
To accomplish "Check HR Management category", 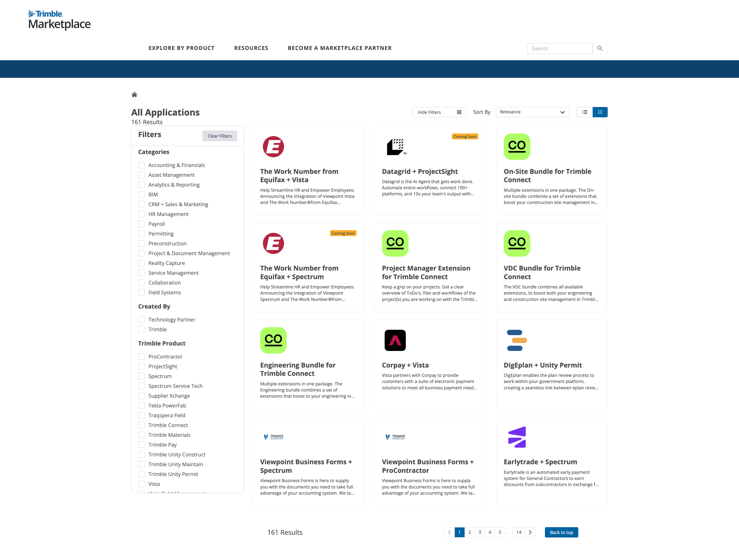I will pyautogui.click(x=142, y=214).
